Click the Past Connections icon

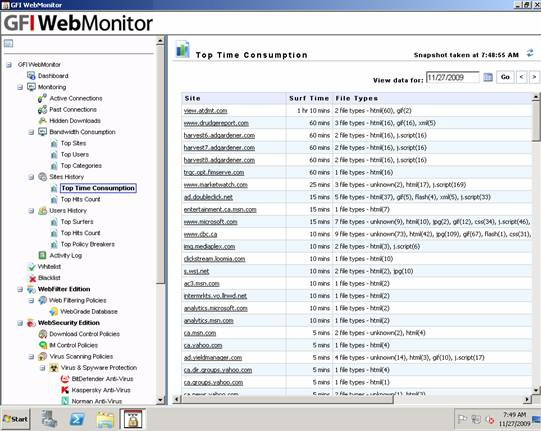pos(42,109)
